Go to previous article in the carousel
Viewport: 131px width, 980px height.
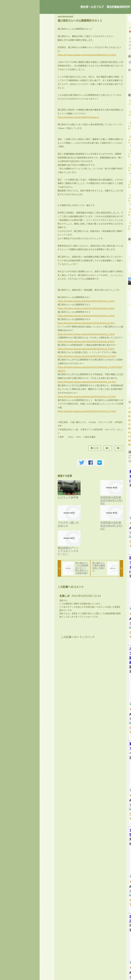click(x=59, y=568)
